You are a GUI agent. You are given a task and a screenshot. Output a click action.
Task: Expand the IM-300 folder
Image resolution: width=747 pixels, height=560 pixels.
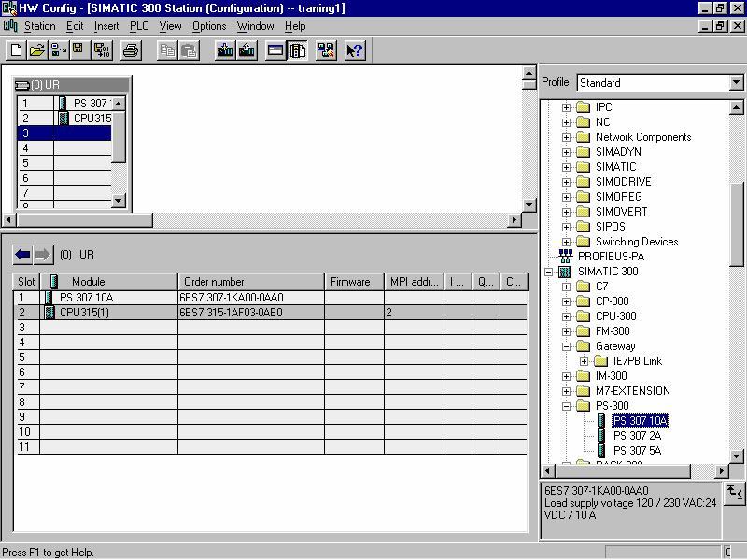[x=566, y=376]
